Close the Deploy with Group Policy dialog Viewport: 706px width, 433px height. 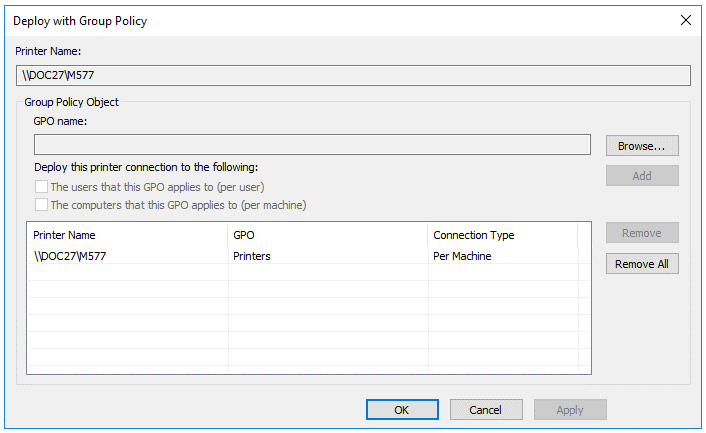pos(686,20)
